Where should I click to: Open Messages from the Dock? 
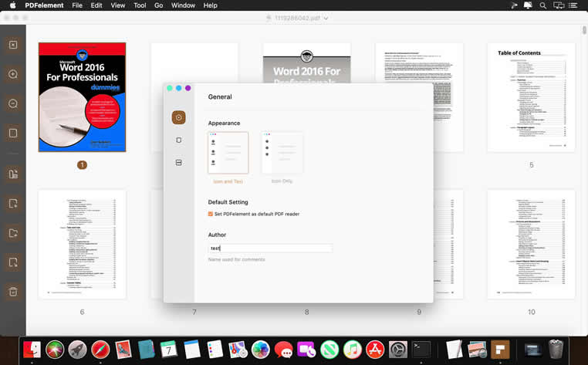[x=283, y=350]
